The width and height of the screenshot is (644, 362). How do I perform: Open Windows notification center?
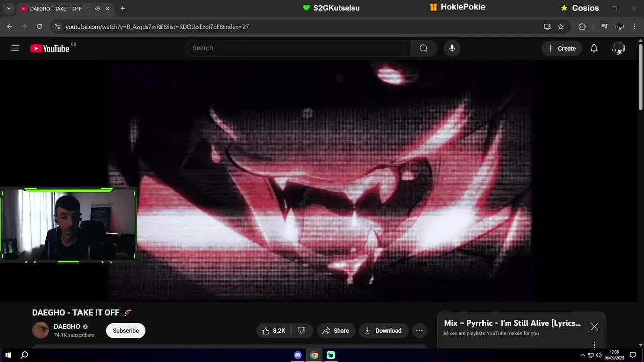[633, 355]
